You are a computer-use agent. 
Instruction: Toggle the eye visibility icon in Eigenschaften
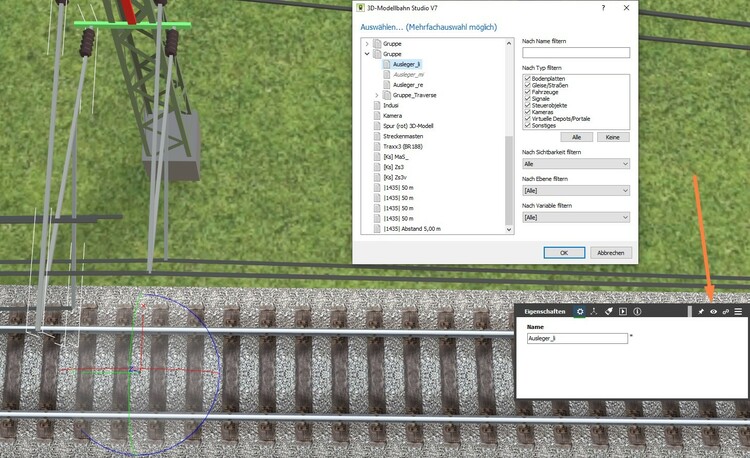point(713,311)
